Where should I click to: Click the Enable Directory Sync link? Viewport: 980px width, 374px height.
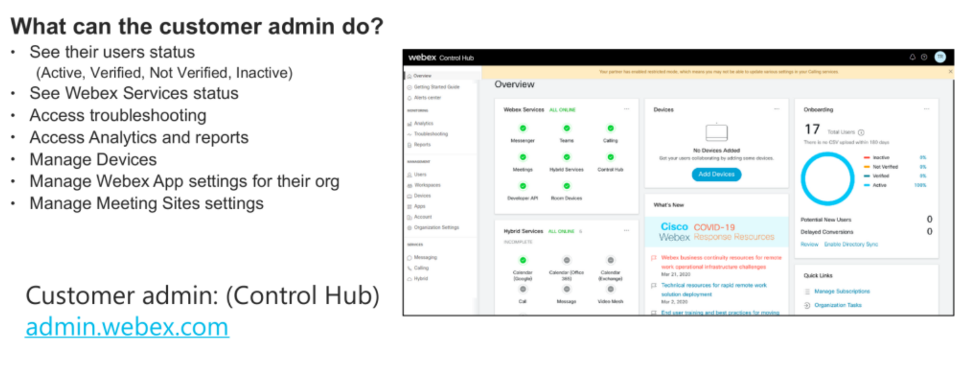(851, 244)
